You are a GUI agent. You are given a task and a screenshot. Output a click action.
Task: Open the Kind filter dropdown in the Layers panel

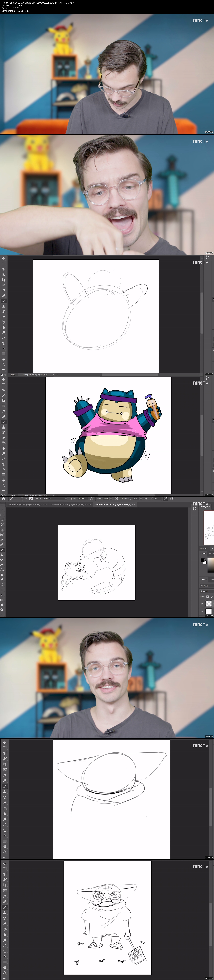pyautogui.click(x=206, y=586)
